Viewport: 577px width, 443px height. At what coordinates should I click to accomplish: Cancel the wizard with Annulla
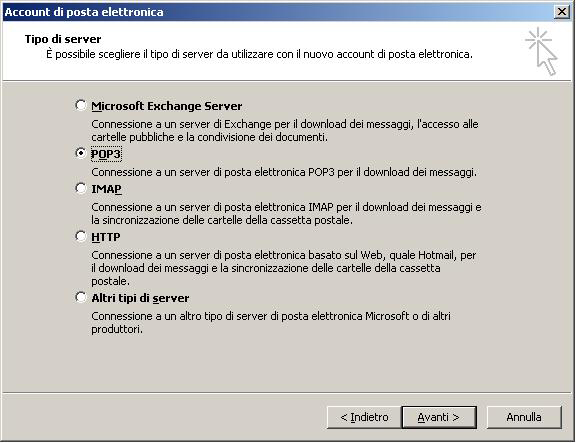[524, 417]
